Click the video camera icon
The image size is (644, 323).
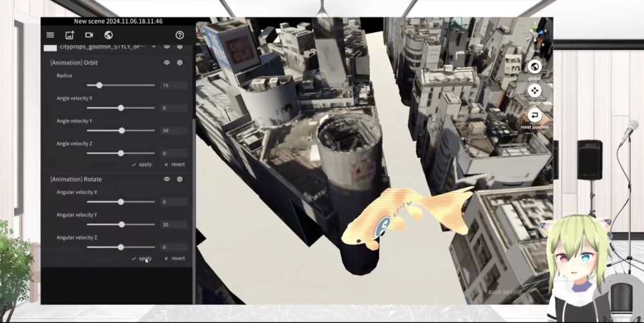tap(89, 35)
